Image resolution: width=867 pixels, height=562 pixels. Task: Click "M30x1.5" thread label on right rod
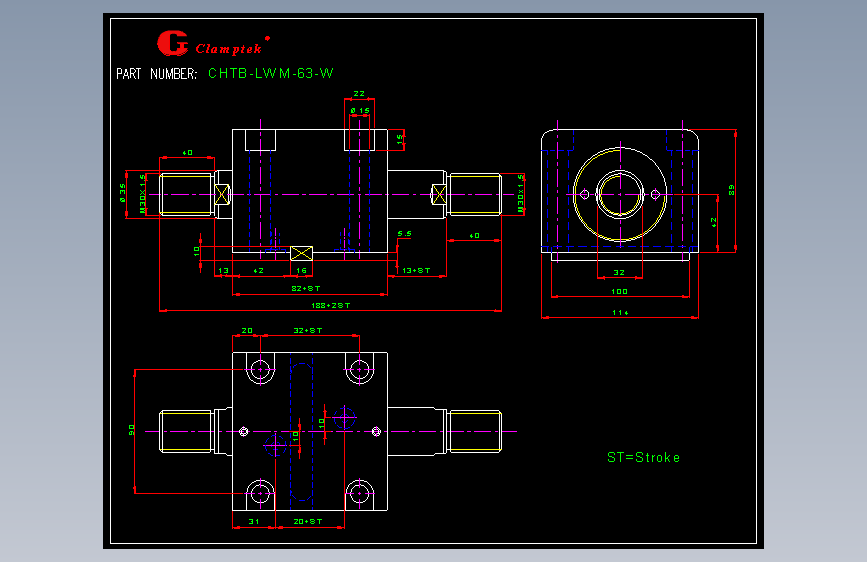pos(520,194)
